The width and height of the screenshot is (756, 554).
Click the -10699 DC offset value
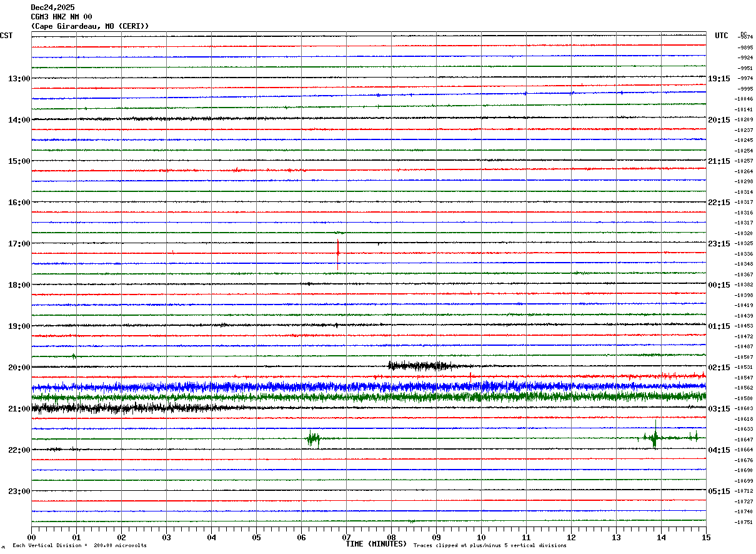click(x=744, y=481)
